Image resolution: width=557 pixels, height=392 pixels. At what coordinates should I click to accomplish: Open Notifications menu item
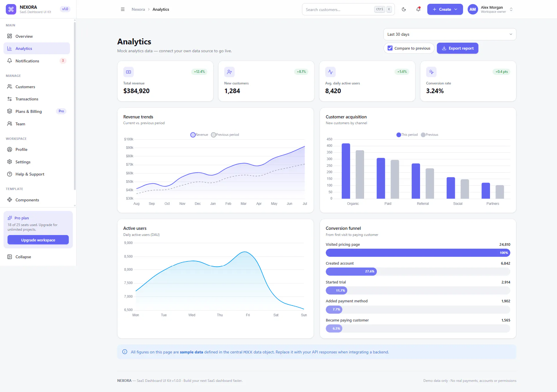[37, 61]
